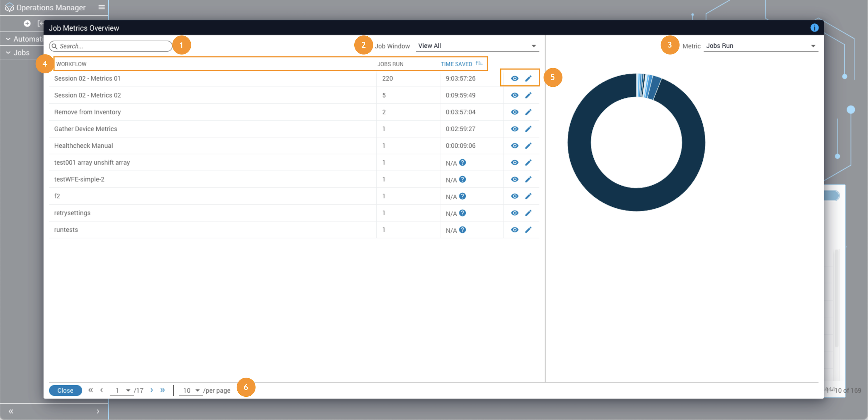Screen dimensions: 868x420
Task: Click help icon beside f2 N/A value
Action: click(x=462, y=196)
